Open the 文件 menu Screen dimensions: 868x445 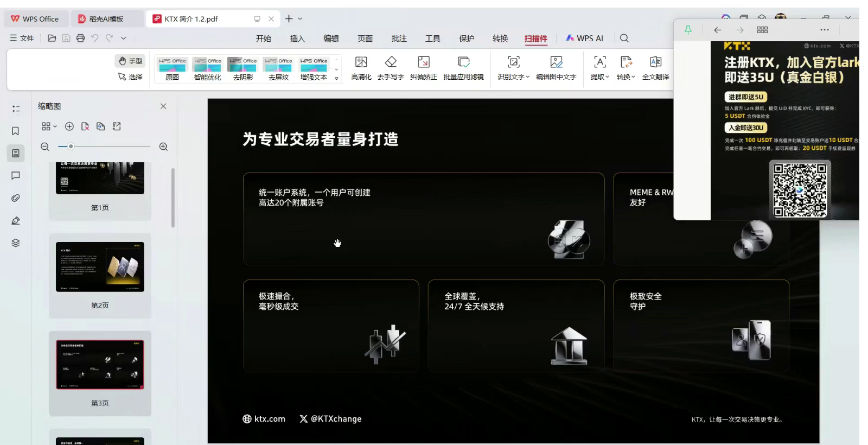click(22, 38)
